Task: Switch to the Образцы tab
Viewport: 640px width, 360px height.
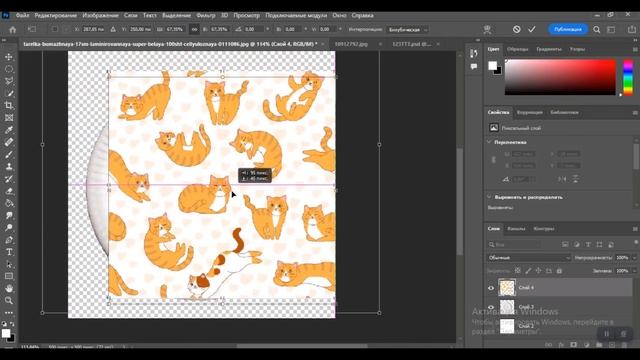Action: click(517, 49)
